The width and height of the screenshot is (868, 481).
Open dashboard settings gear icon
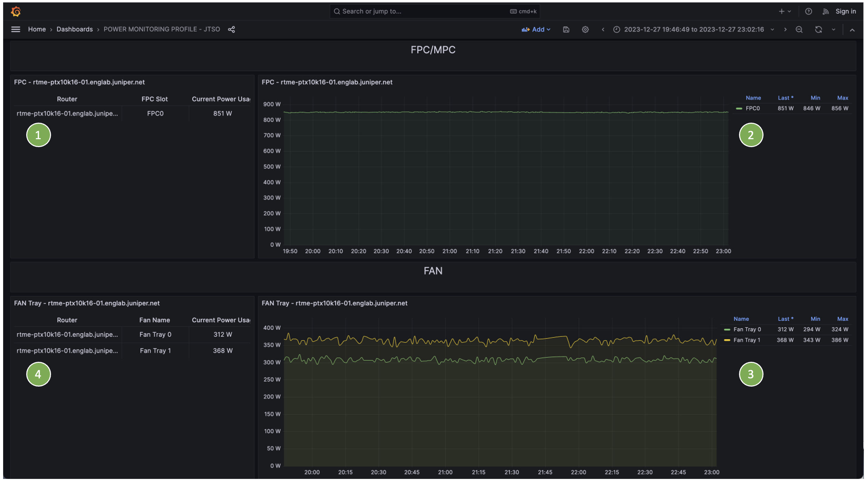click(x=585, y=29)
